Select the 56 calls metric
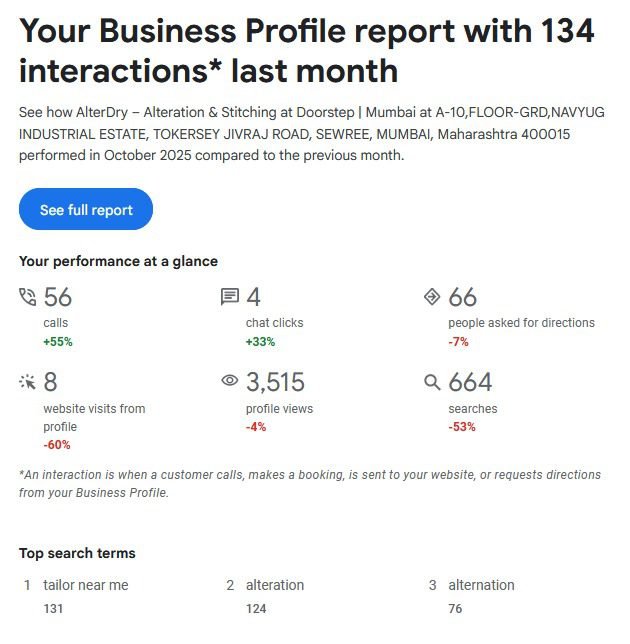The height and width of the screenshot is (644, 630). pyautogui.click(x=58, y=298)
